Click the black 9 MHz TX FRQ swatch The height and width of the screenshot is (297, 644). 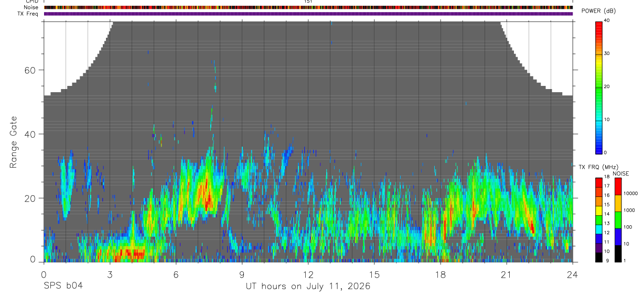coord(598,257)
